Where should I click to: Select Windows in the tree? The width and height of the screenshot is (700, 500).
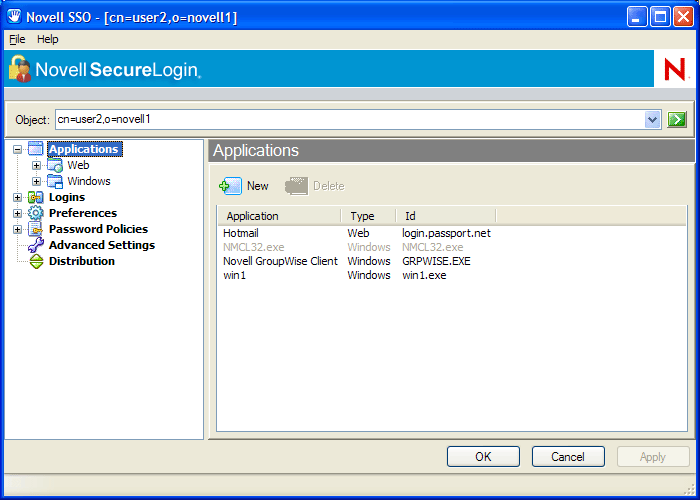tap(89, 181)
